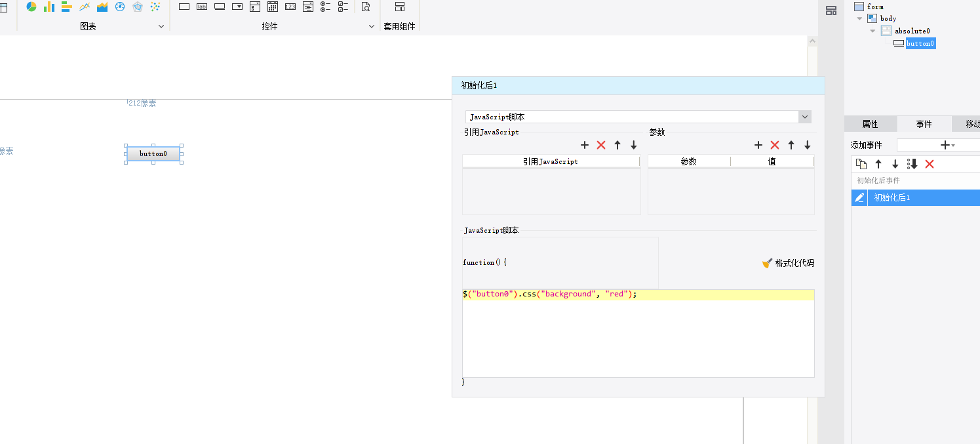Delete the selected event
This screenshot has width=980, height=444.
point(930,164)
